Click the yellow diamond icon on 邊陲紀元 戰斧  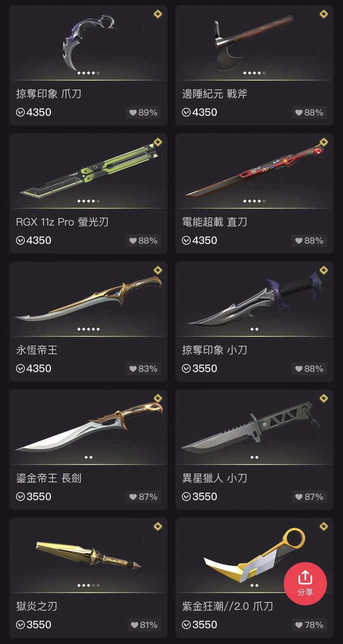coord(324,14)
